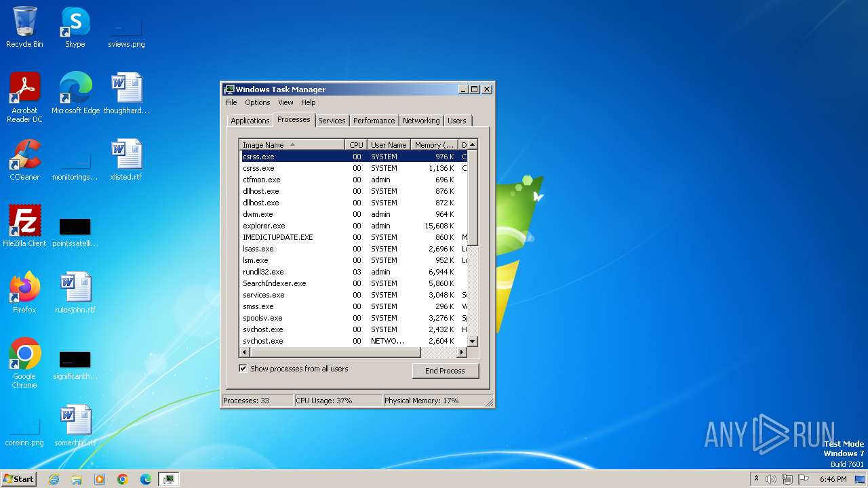Open Action Center flag tray icon

click(804, 479)
